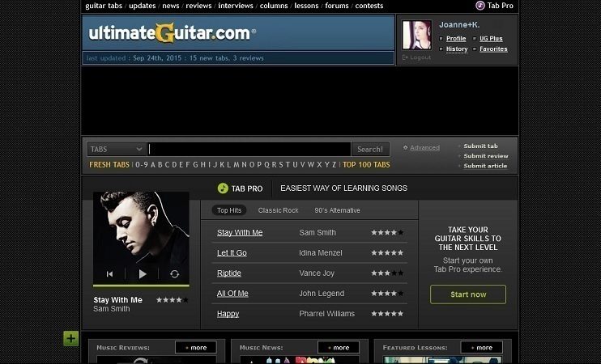The width and height of the screenshot is (601, 364).
Task: Open the news menu item
Action: [x=171, y=6]
